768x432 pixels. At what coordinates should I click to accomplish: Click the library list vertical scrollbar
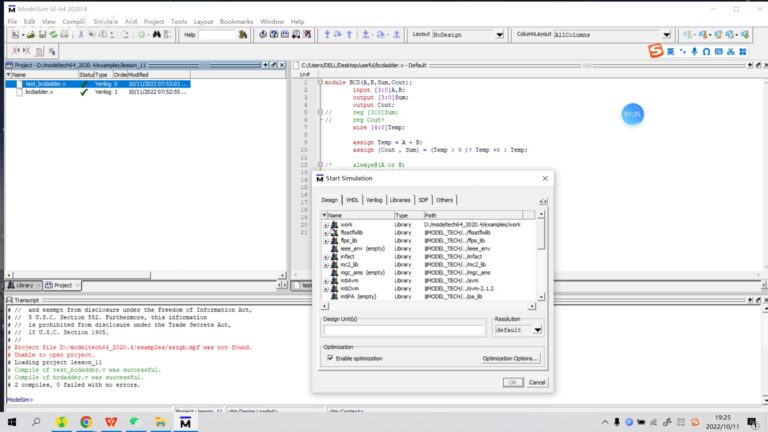[x=541, y=235]
